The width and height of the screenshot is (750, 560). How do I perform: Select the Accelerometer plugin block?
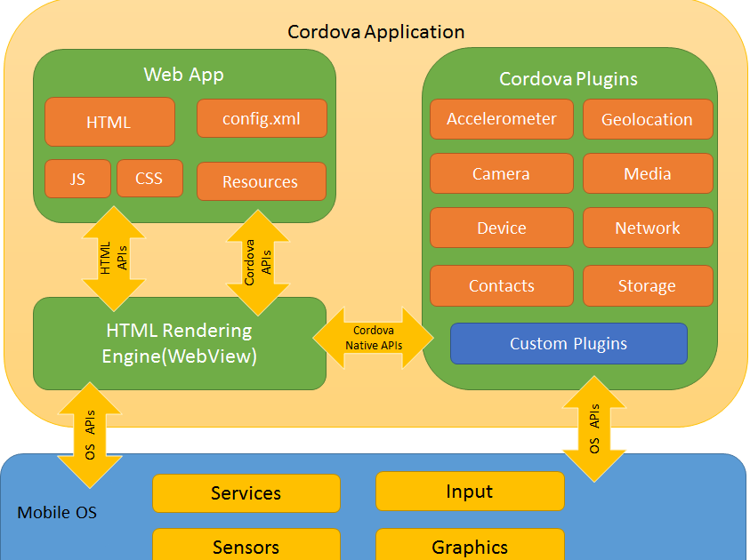click(501, 119)
